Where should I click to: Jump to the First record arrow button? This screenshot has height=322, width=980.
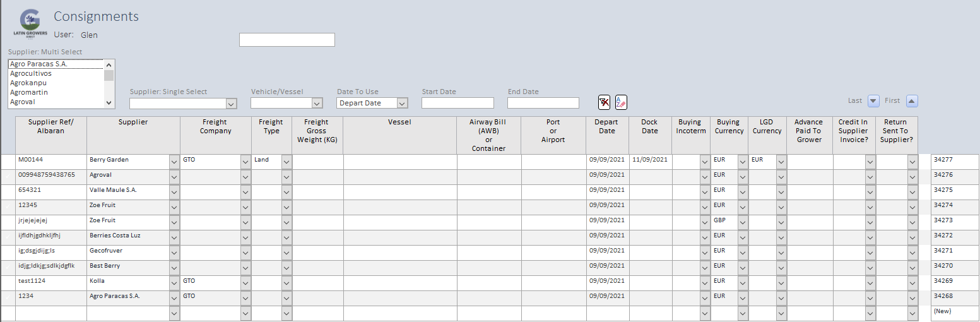point(912,100)
